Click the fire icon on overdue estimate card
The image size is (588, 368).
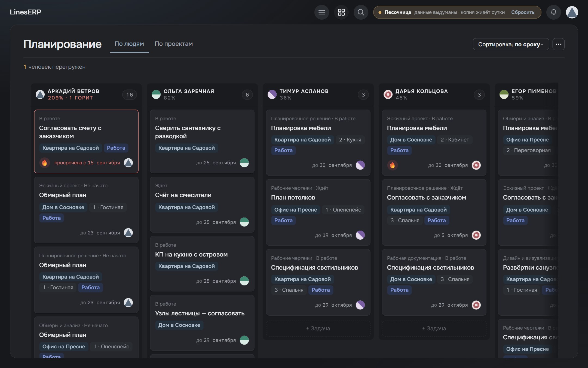[x=44, y=163]
